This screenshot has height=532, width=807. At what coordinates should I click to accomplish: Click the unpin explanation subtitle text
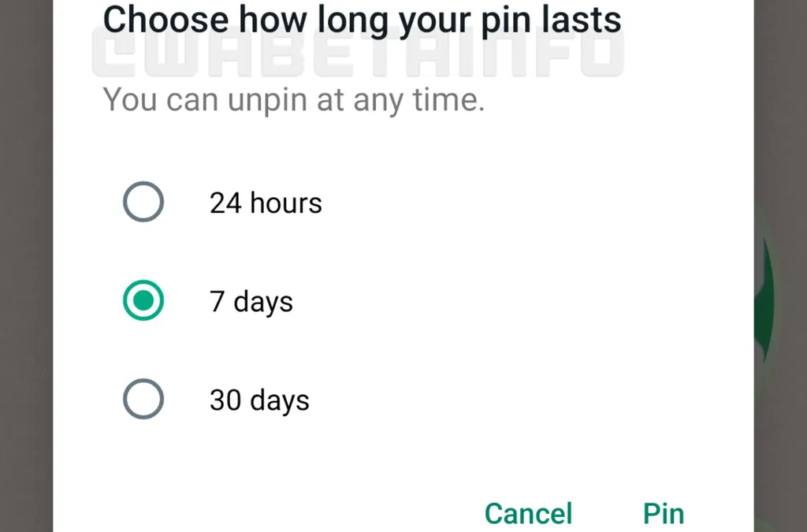click(293, 99)
